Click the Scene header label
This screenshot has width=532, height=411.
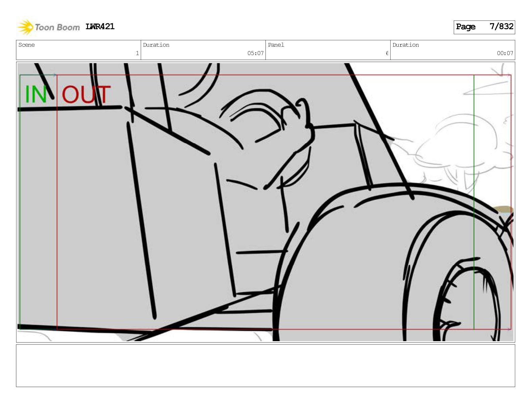click(27, 45)
